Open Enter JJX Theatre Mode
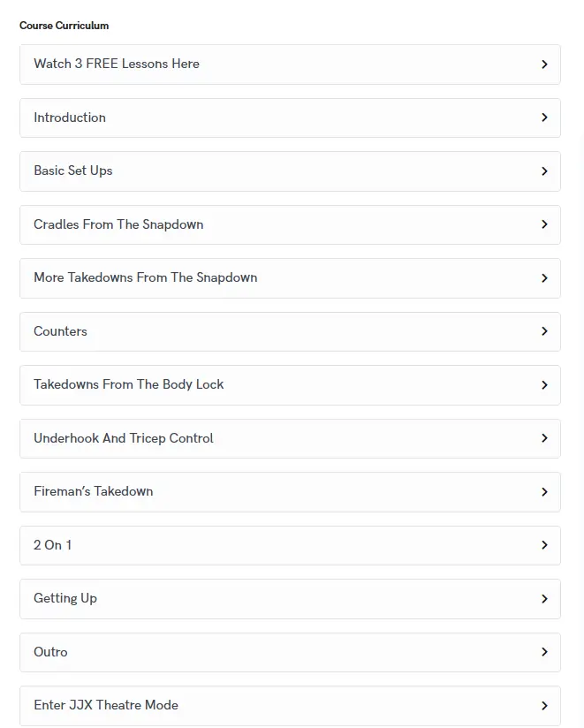Viewport: 584px width, 728px height. [x=106, y=705]
